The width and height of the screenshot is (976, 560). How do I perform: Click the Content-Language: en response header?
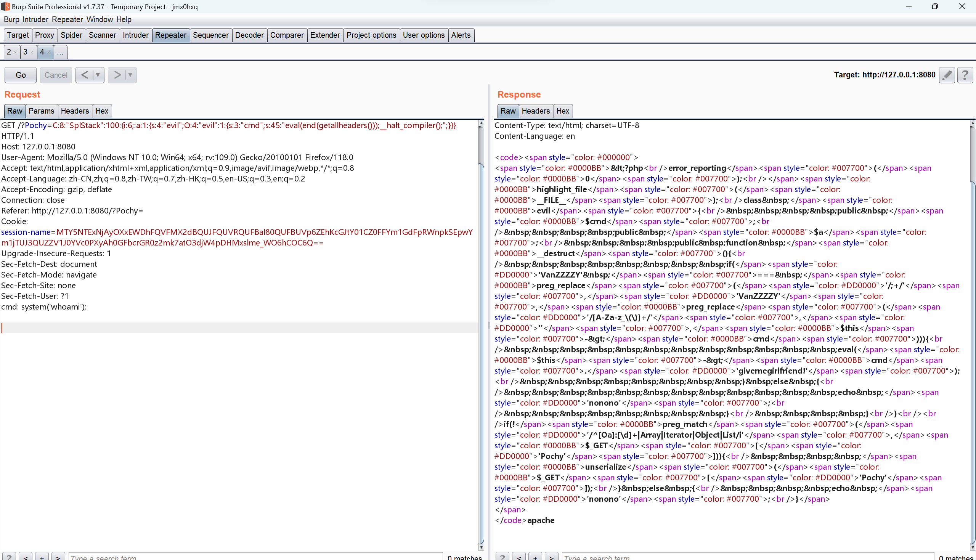point(535,136)
